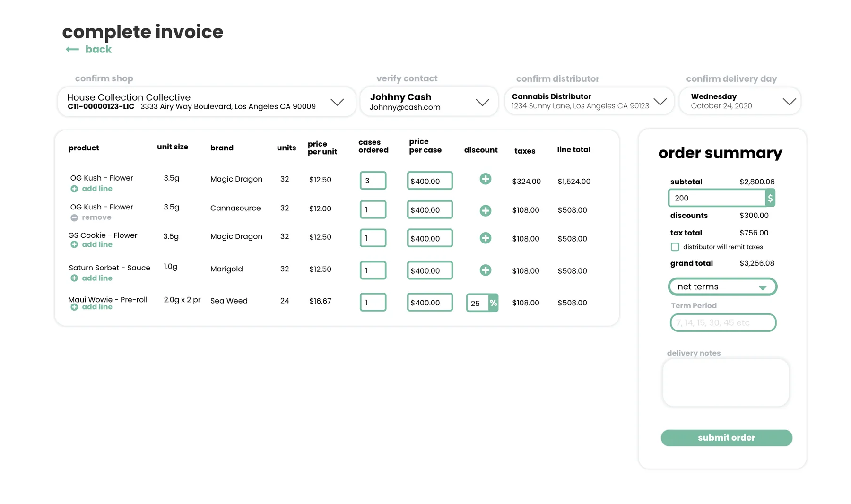Click add line under OG Kush Magic Dragon
This screenshot has height=504, width=851.
coord(92,189)
